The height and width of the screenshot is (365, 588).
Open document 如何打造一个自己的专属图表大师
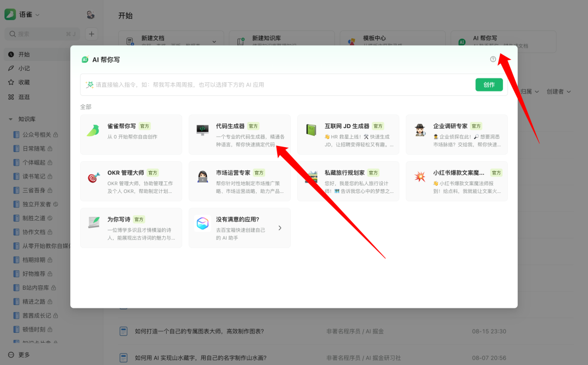(199, 331)
